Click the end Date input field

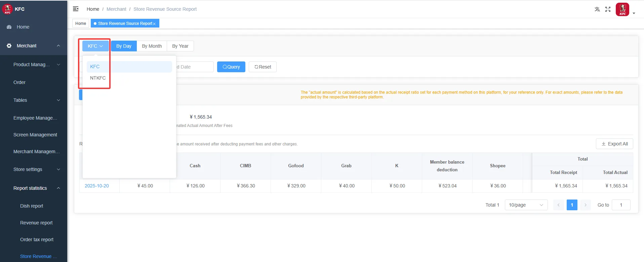pos(195,67)
